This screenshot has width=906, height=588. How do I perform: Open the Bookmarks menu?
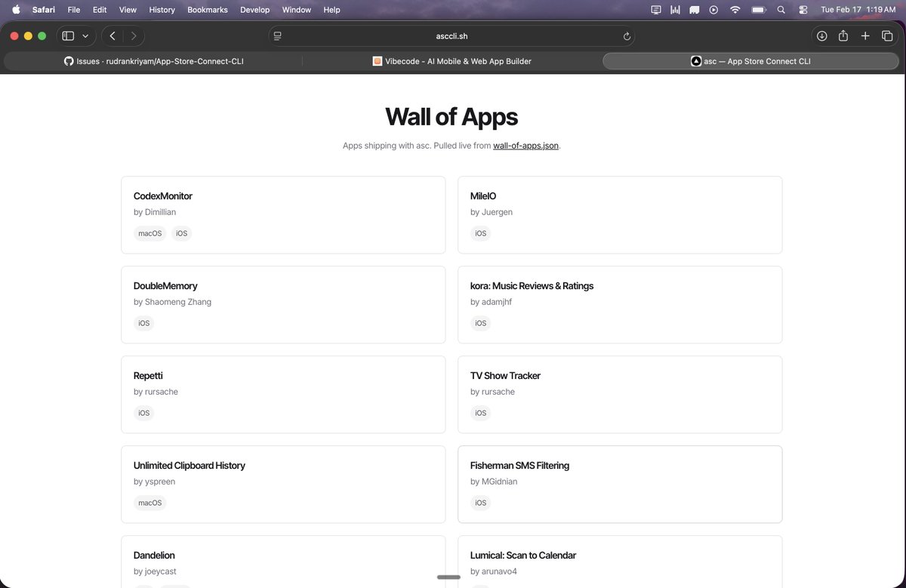pos(208,10)
